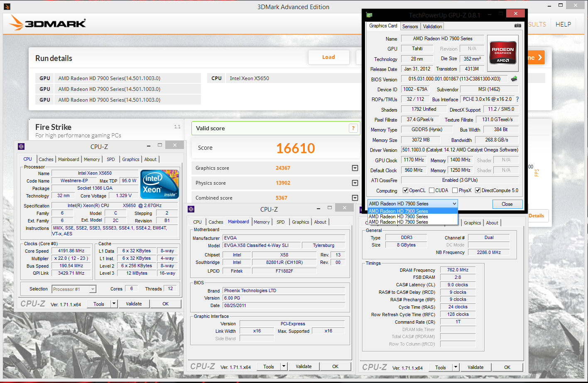588x383 pixels.
Task: Open the 3DMark HELP menu
Action: [x=563, y=24]
